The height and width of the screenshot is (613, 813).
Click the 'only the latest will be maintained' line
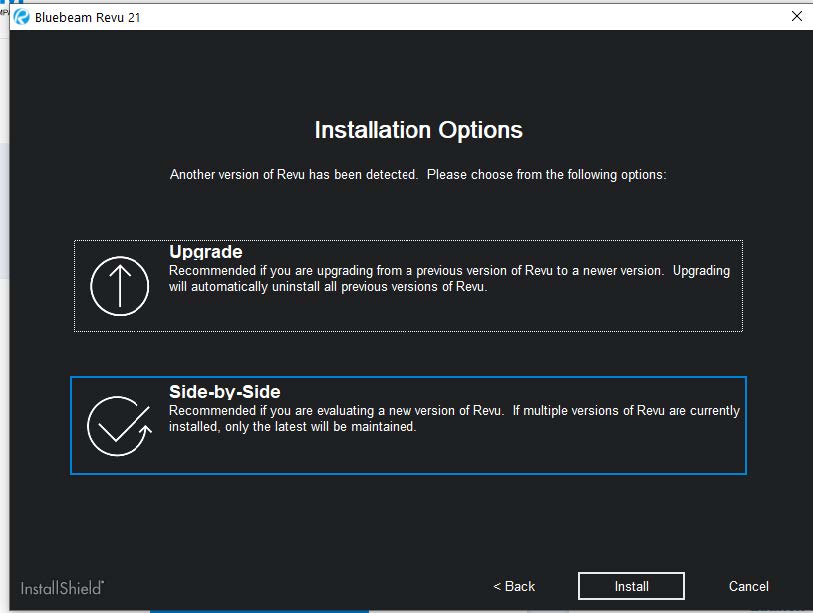(292, 427)
